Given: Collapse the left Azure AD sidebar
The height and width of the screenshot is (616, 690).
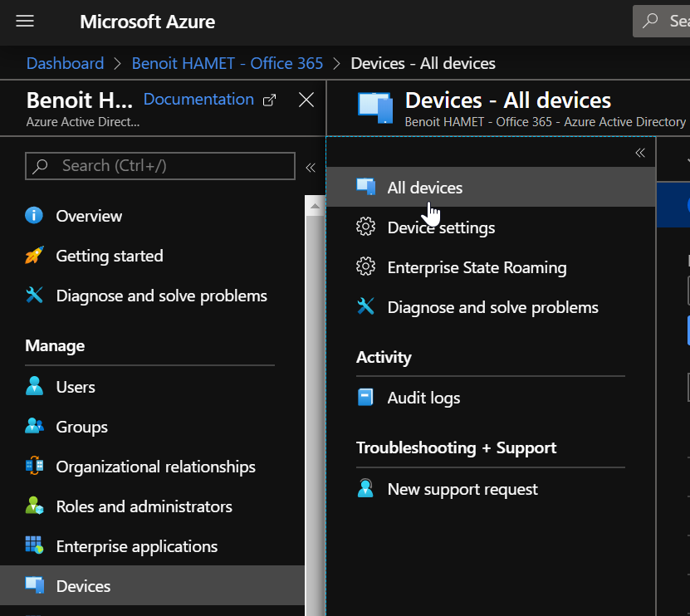Looking at the screenshot, I should point(311,167).
